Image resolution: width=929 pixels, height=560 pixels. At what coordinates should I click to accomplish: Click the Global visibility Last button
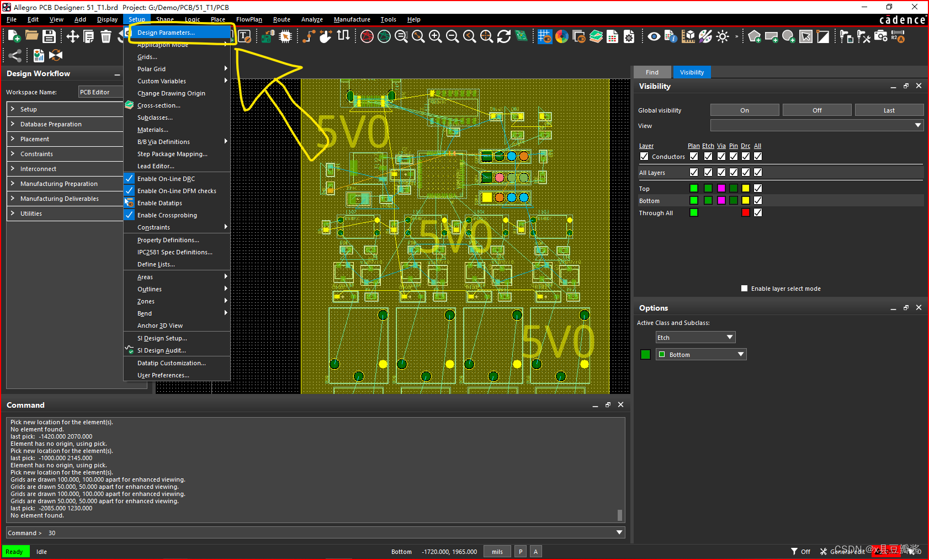point(889,110)
